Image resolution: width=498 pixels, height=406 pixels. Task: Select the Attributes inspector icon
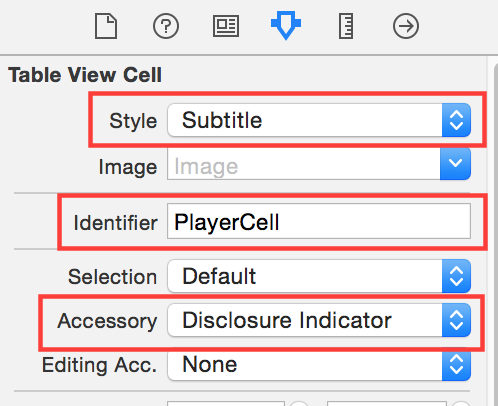[x=286, y=25]
